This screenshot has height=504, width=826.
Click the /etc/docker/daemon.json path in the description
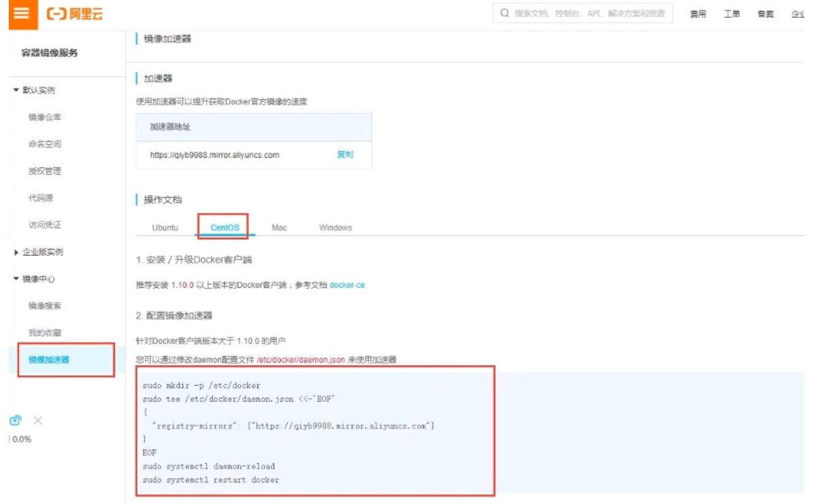301,360
